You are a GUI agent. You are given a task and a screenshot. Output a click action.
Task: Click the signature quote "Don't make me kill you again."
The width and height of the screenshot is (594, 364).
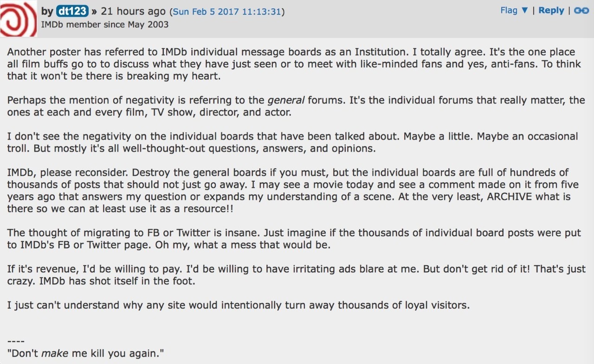pyautogui.click(x=86, y=353)
